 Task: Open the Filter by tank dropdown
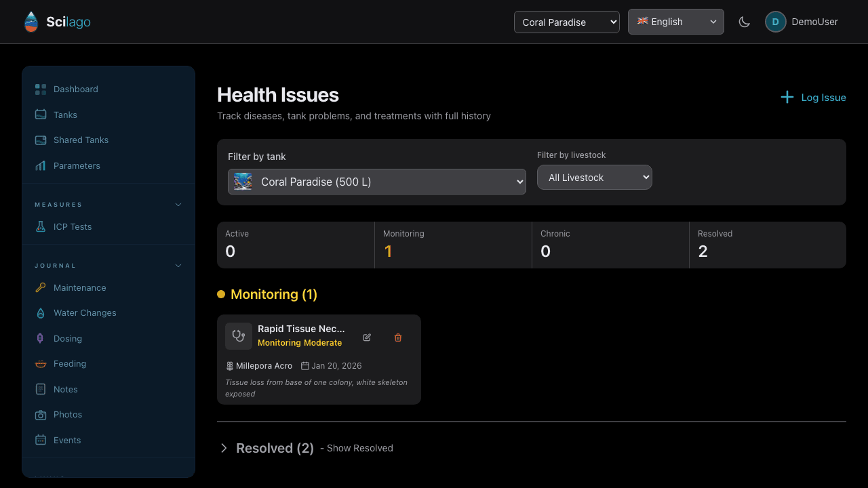coord(377,182)
